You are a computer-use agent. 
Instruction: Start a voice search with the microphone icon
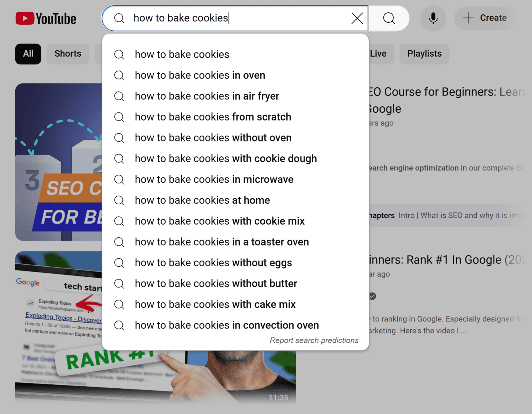click(433, 18)
